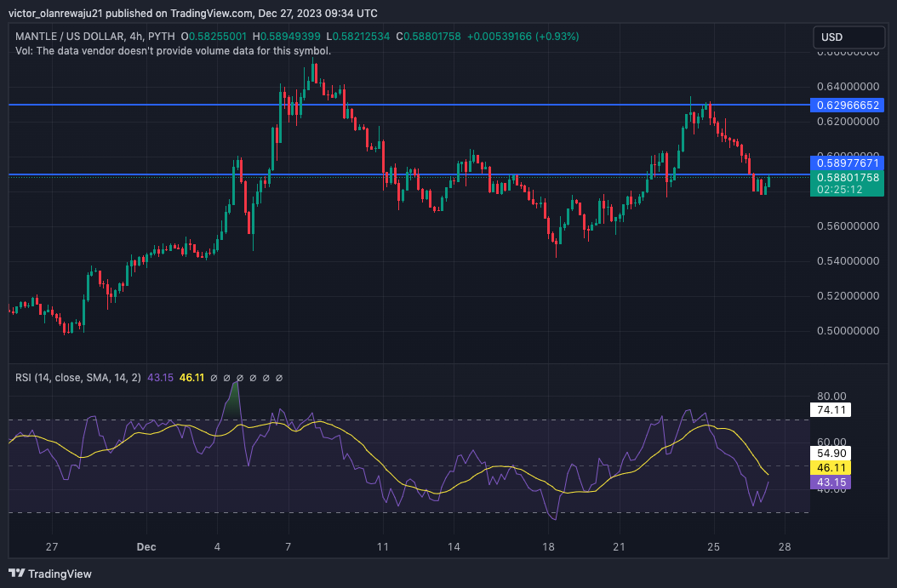Viewport: 897px width, 588px height.
Task: Click the 0.64000000 price axis label
Action: point(848,86)
